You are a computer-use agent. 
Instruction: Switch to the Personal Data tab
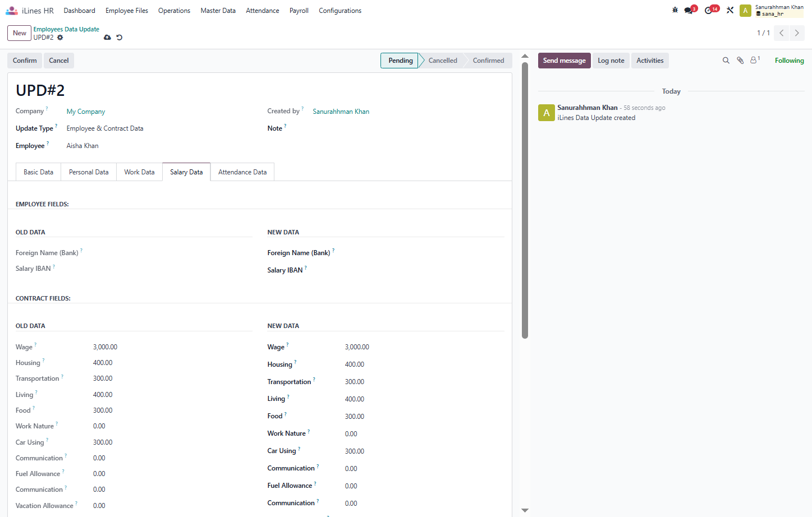point(89,172)
